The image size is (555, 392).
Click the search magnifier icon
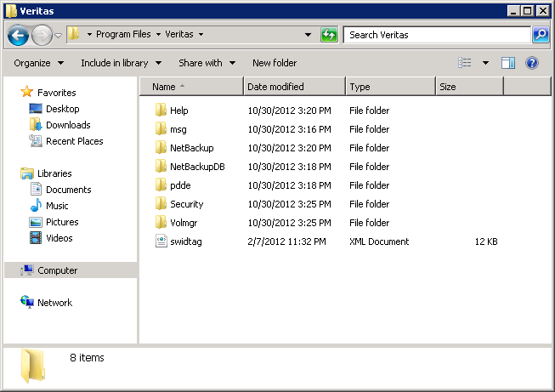541,35
